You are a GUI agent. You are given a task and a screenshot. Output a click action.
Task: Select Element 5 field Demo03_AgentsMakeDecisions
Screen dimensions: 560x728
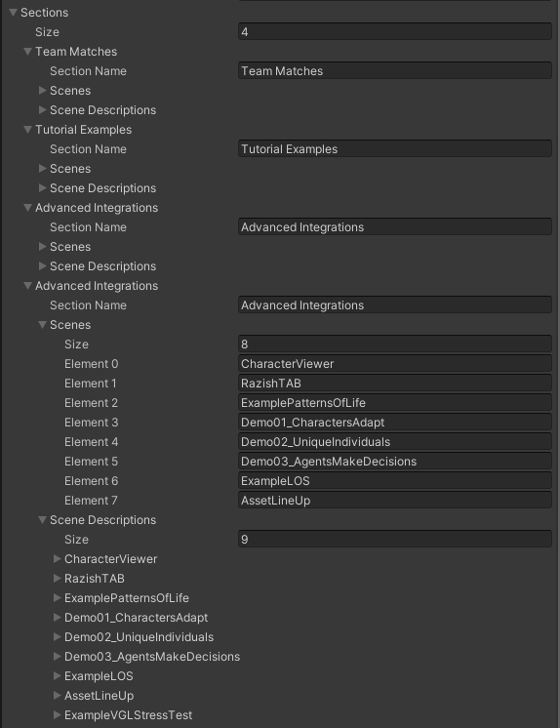pyautogui.click(x=395, y=461)
